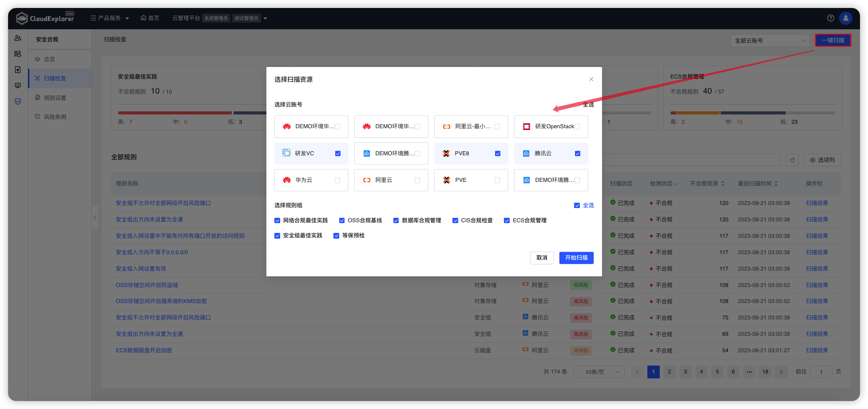This screenshot has height=409, width=868.
Task: Select the 阿里云 account card
Action: tap(391, 180)
